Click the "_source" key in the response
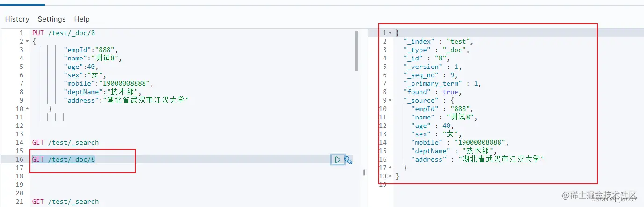The height and width of the screenshot is (207, 644). coord(421,101)
